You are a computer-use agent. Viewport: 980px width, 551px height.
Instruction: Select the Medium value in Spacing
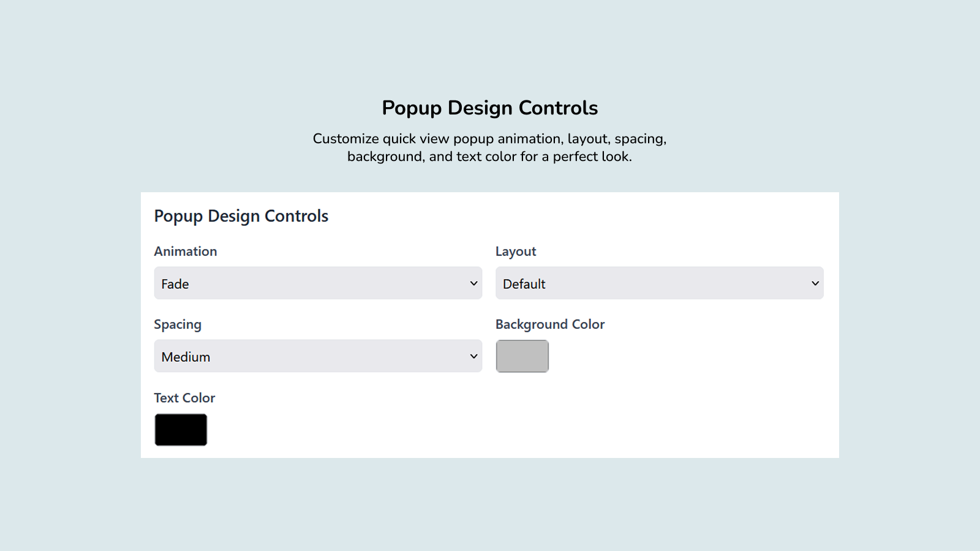[x=185, y=356]
